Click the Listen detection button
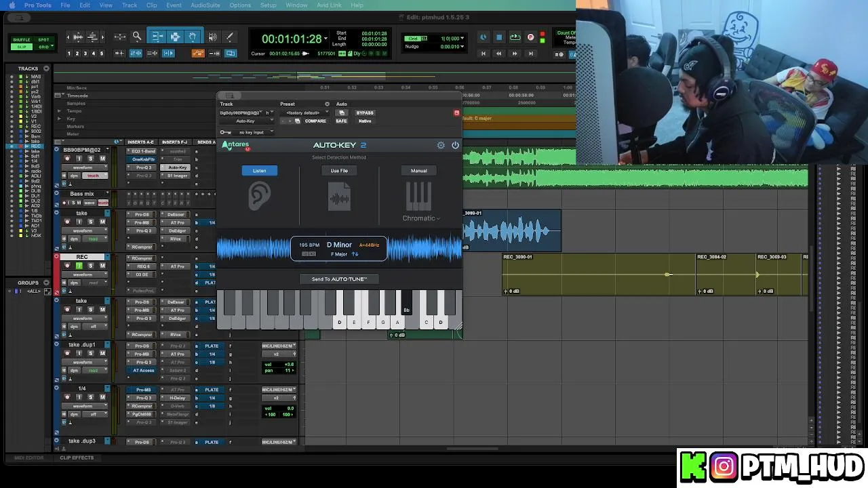 click(x=259, y=171)
